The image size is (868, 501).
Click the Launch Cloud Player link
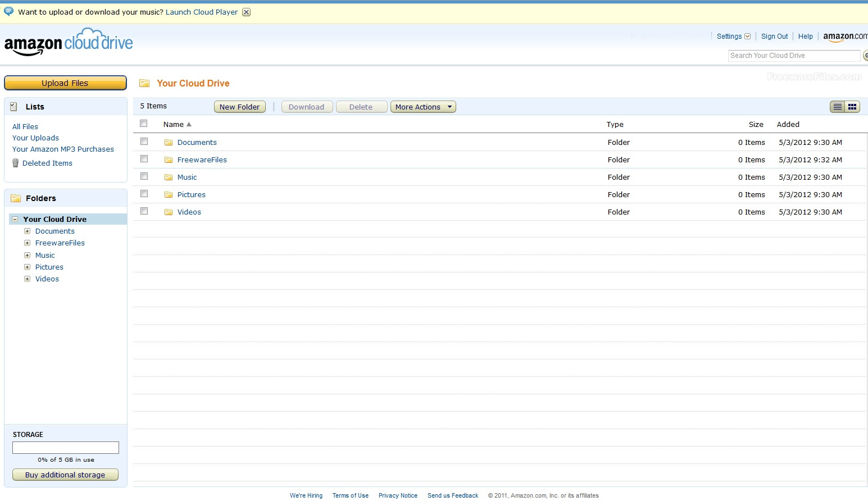[x=202, y=12]
